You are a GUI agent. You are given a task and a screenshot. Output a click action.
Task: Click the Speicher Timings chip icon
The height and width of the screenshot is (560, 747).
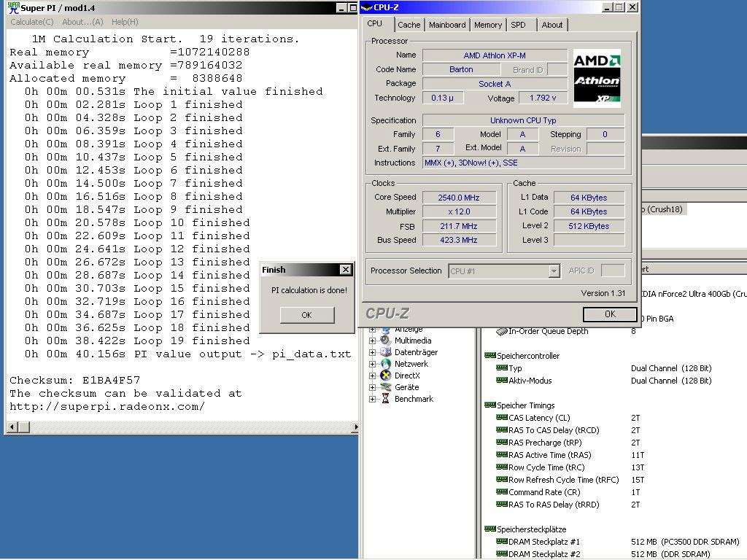[489, 405]
